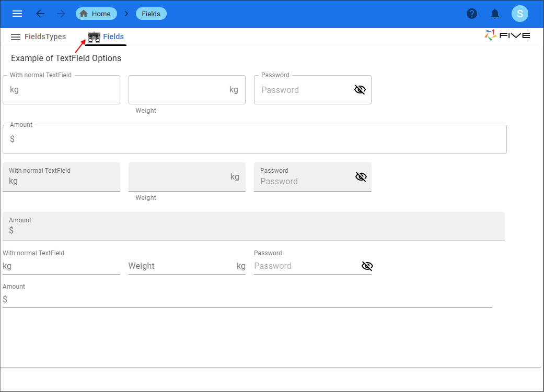Screen dimensions: 544x392
Task: Open the help icon in the header
Action: click(x=472, y=14)
